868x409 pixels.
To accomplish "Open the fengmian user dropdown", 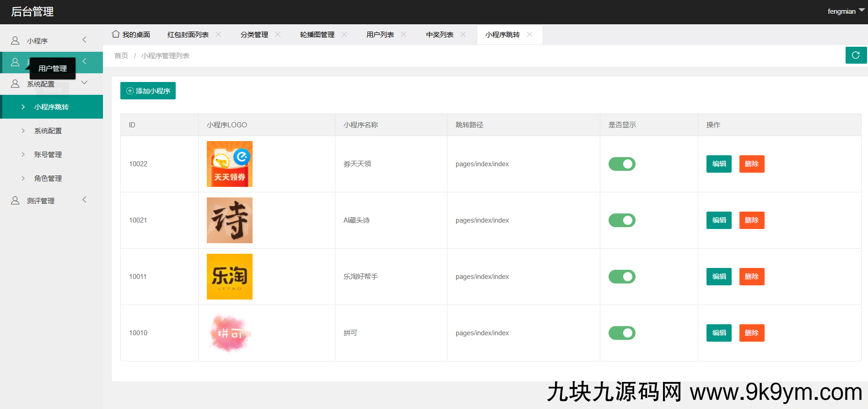I will pyautogui.click(x=845, y=11).
